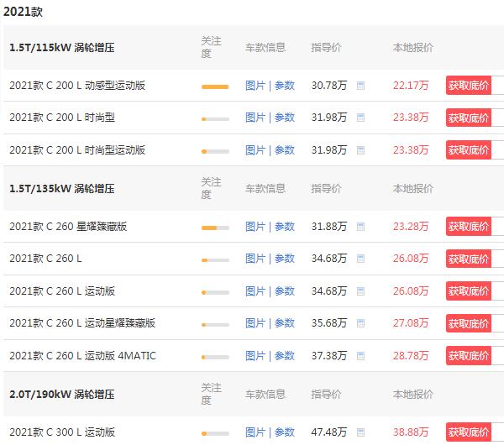Open 参数 for C 300 L 运动版
The height and width of the screenshot is (445, 504).
coord(285,432)
